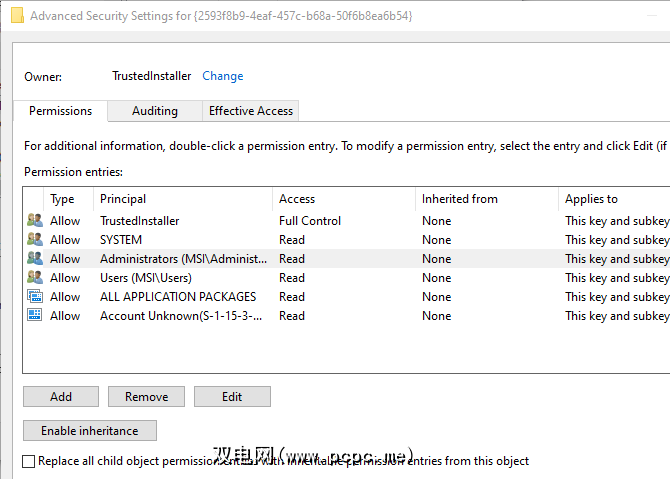The image size is (670, 479).
Task: Click the folder icon in title bar
Action: 17,16
